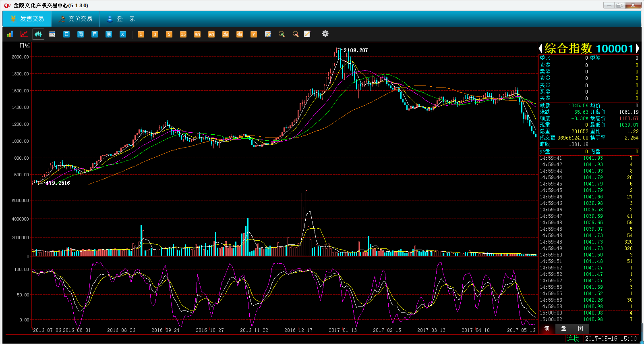Open the calendar icon in toolbar
This screenshot has width=644, height=344.
point(52,34)
